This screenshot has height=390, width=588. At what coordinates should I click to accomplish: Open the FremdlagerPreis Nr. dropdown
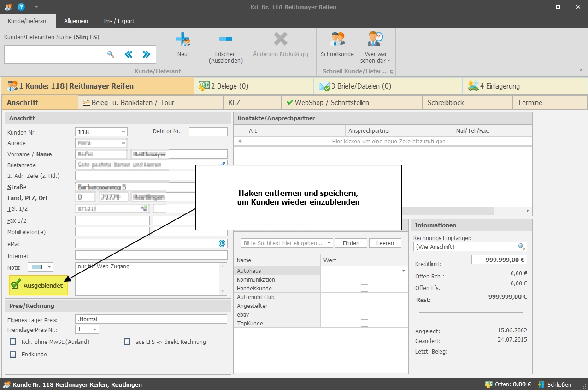point(95,330)
